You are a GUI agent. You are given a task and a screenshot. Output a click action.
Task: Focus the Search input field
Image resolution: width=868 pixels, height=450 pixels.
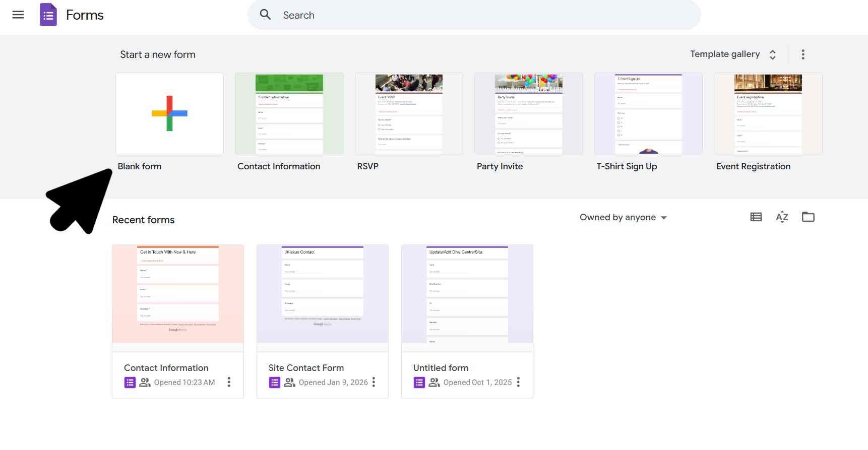[x=474, y=15]
